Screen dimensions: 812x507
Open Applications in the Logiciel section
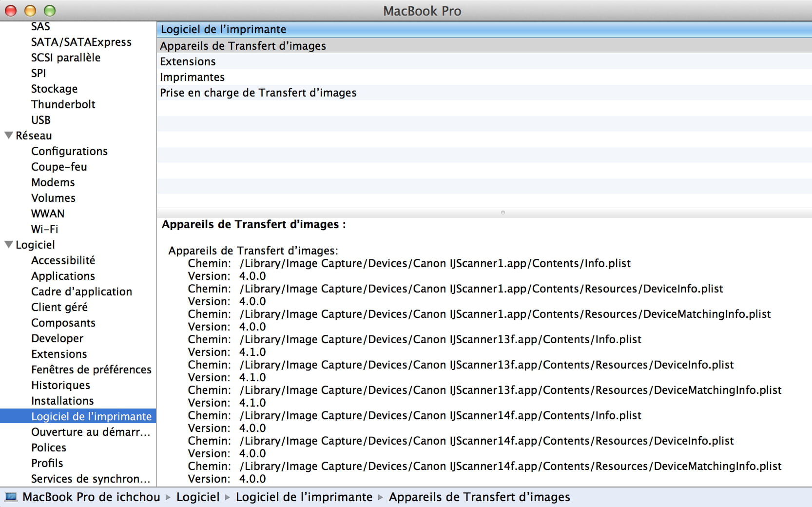[63, 276]
